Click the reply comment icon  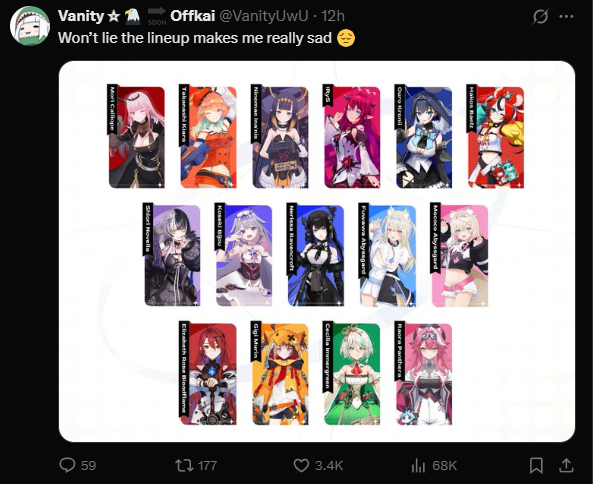[67, 465]
